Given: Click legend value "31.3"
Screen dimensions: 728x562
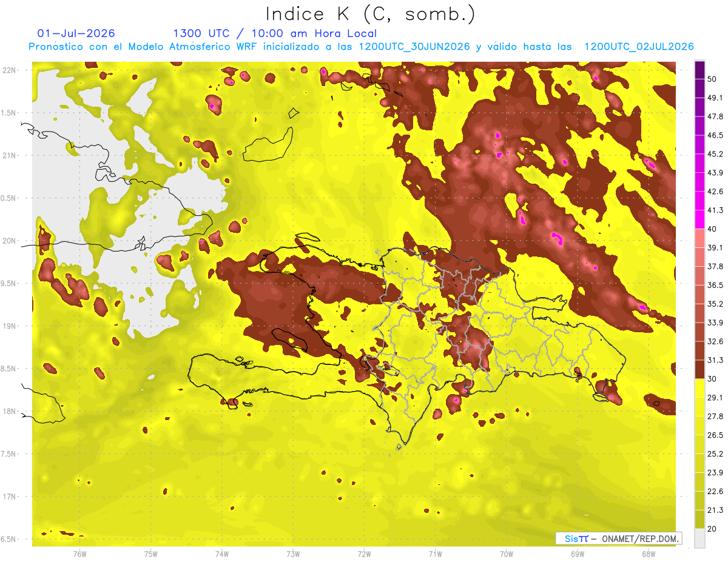Looking at the screenshot, I should pos(715,360).
